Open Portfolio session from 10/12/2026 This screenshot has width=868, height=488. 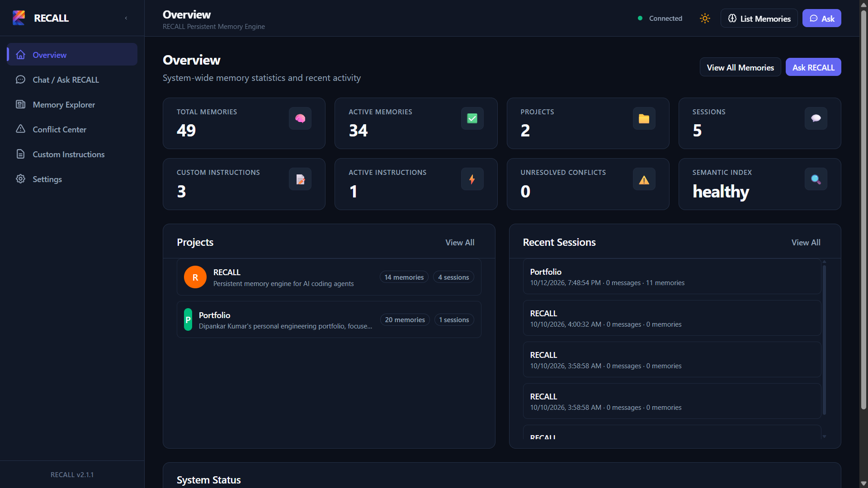(672, 277)
